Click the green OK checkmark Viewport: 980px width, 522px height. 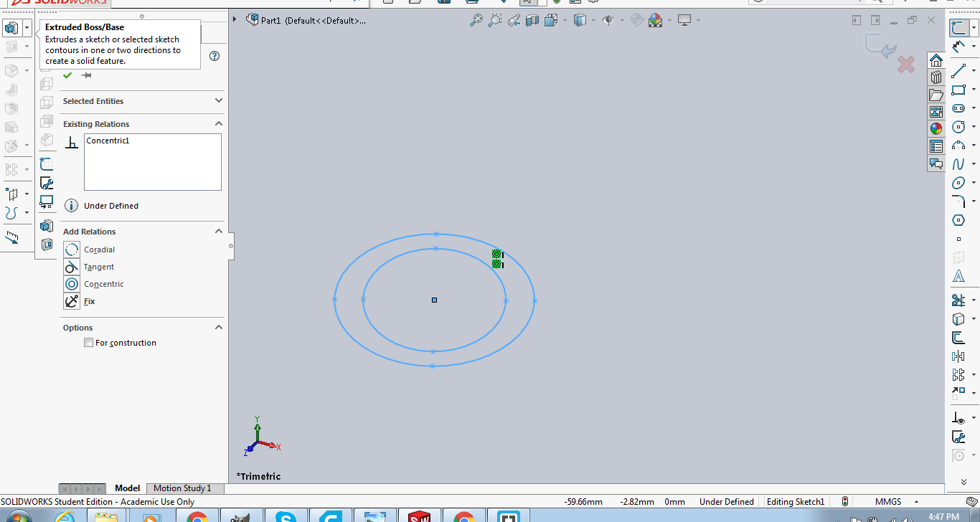click(67, 75)
